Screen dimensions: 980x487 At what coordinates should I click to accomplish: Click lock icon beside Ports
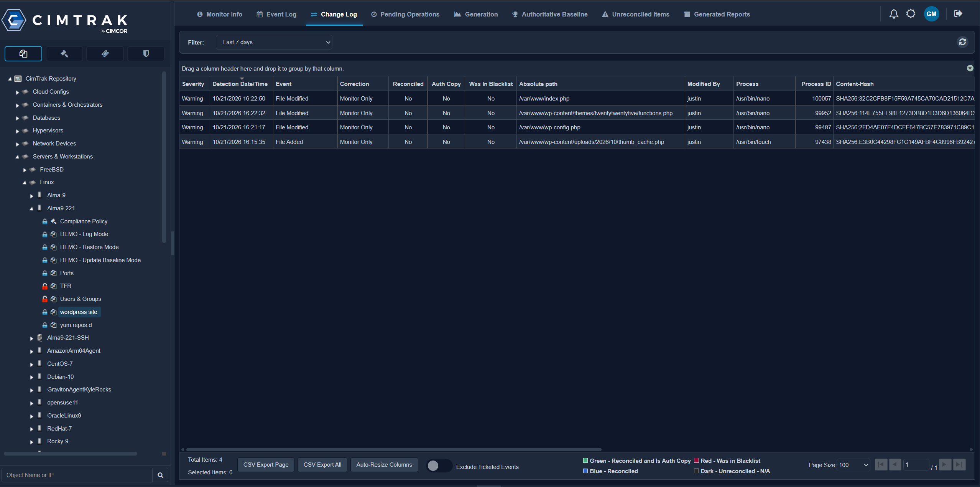coord(44,273)
